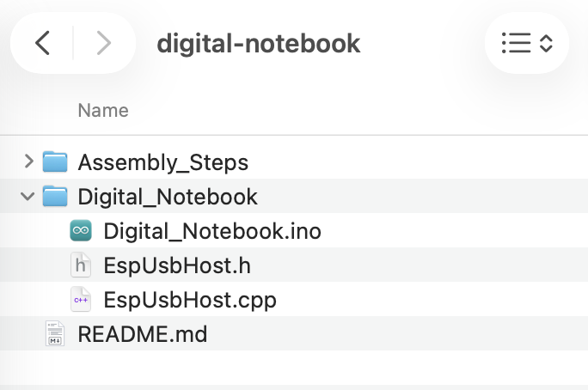Collapse the Digital_Notebook folder
Viewport: 588px width, 390px height.
tap(28, 197)
